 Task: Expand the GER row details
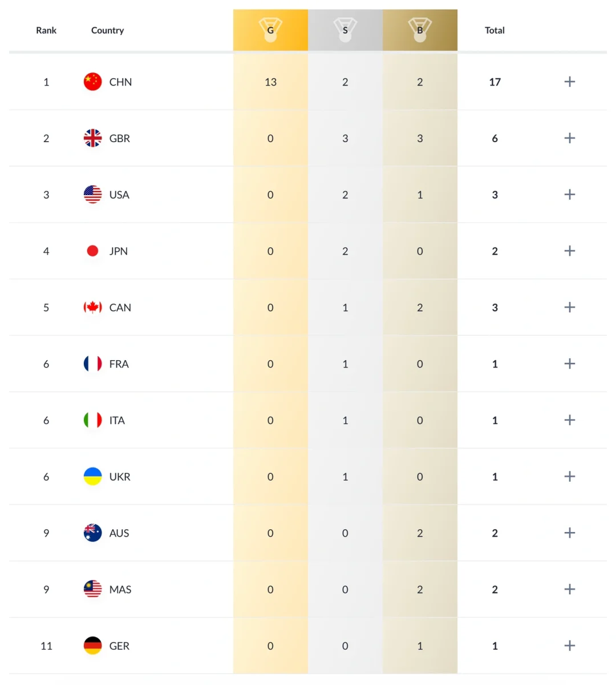pyautogui.click(x=569, y=646)
